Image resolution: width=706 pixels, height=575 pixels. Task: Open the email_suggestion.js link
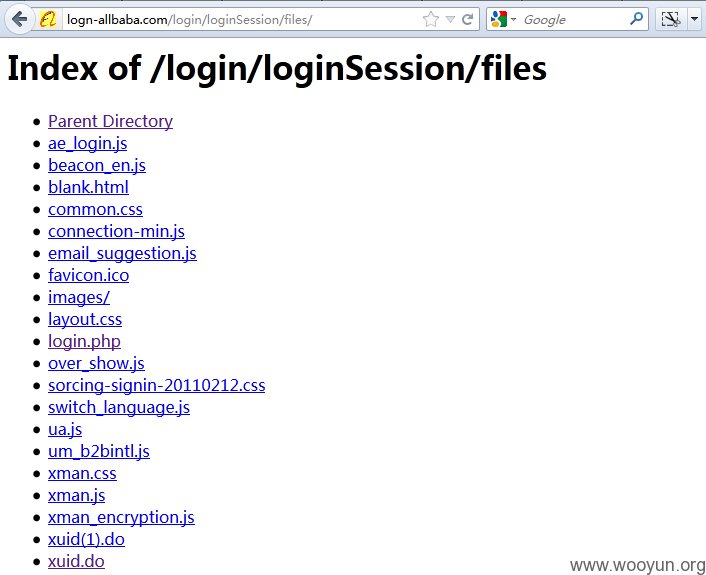point(122,253)
